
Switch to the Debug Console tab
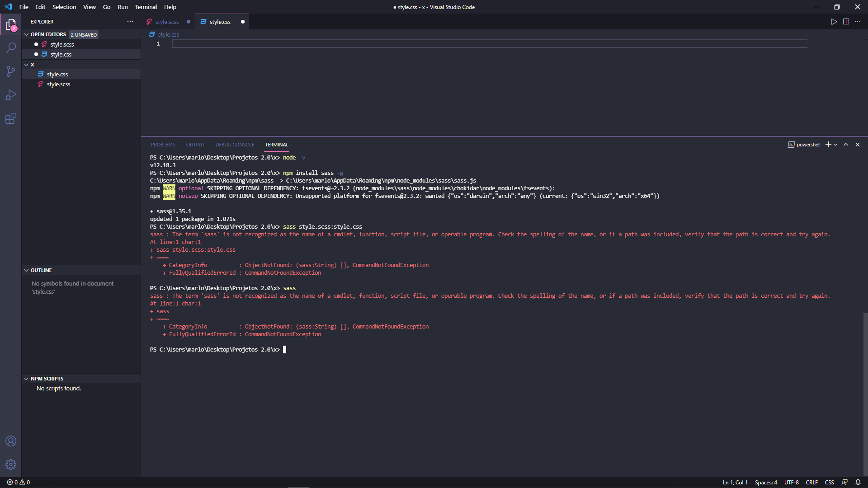[235, 145]
